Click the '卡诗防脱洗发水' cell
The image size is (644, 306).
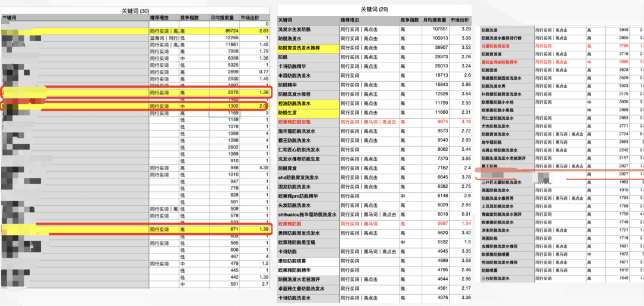pyautogui.click(x=308, y=298)
